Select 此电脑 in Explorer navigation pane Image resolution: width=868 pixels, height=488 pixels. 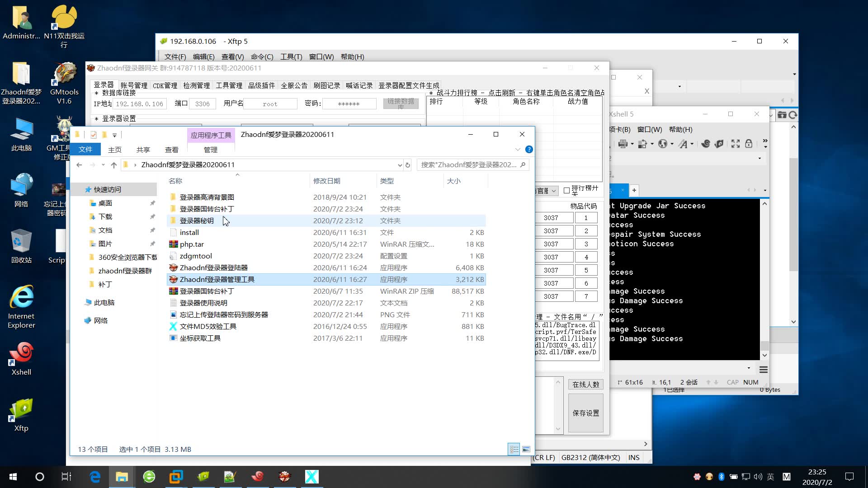point(104,302)
